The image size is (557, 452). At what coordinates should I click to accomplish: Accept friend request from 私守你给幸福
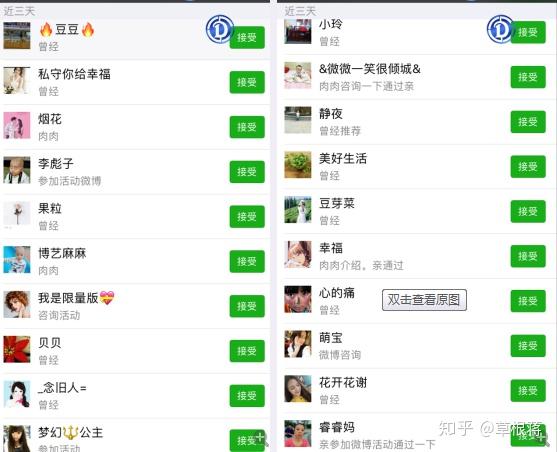pos(247,82)
